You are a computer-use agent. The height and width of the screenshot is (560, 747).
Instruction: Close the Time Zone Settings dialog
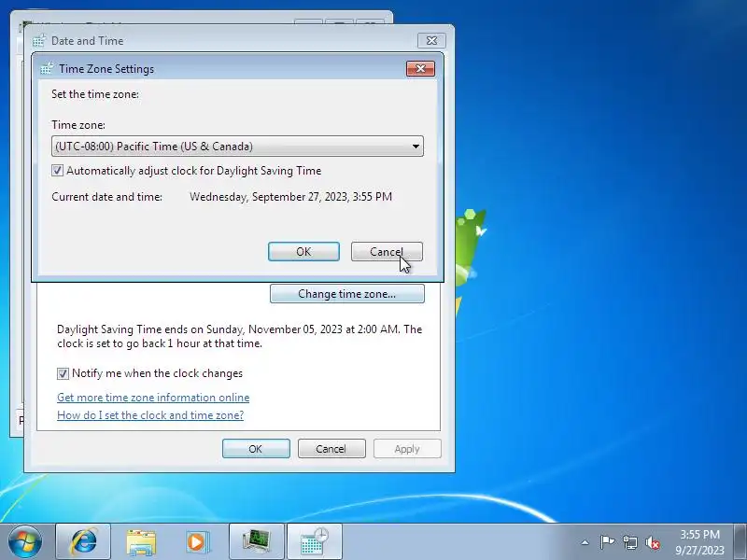coord(420,68)
